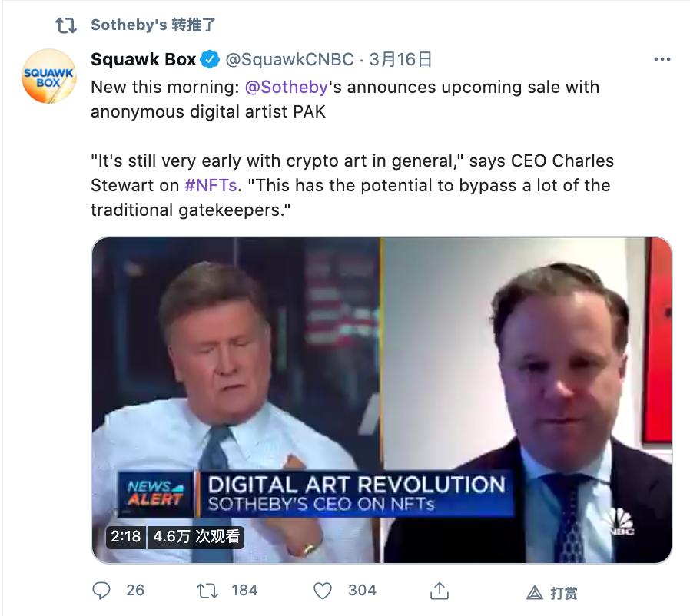The width and height of the screenshot is (690, 616).
Task: Click the retweet arrows icon below video
Action: [x=207, y=590]
